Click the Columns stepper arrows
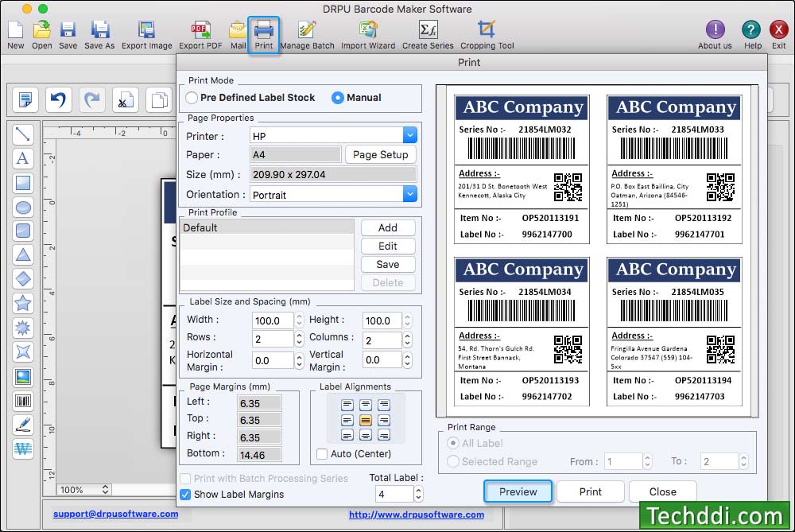795x532 pixels. (x=407, y=340)
